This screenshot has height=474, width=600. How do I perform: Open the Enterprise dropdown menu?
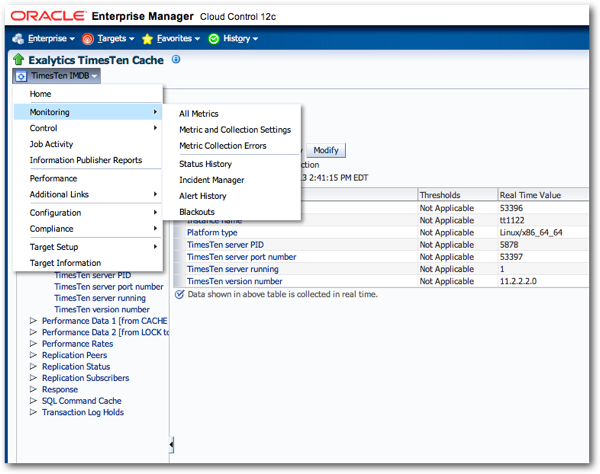pos(51,39)
